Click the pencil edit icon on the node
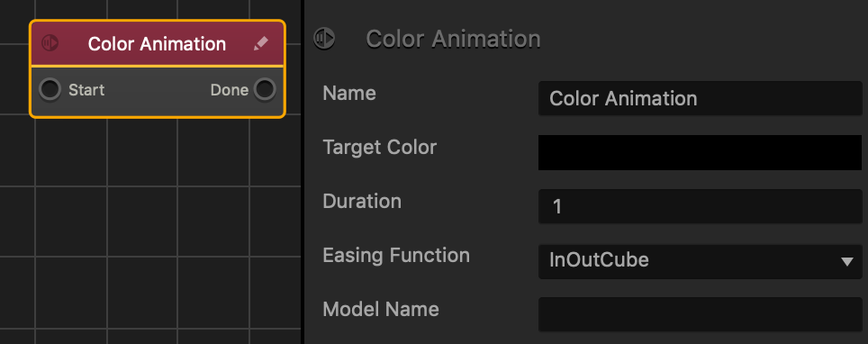This screenshot has width=868, height=344. [x=261, y=44]
